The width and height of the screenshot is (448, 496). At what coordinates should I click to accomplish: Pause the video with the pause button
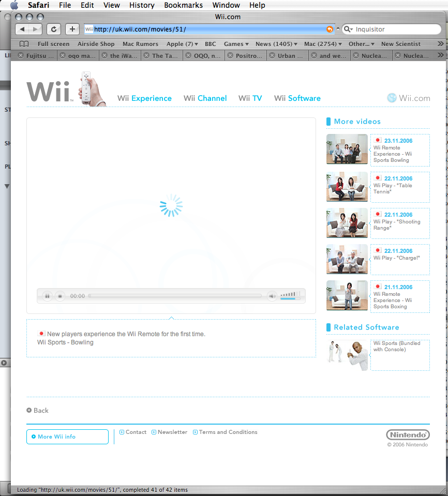coord(47,296)
